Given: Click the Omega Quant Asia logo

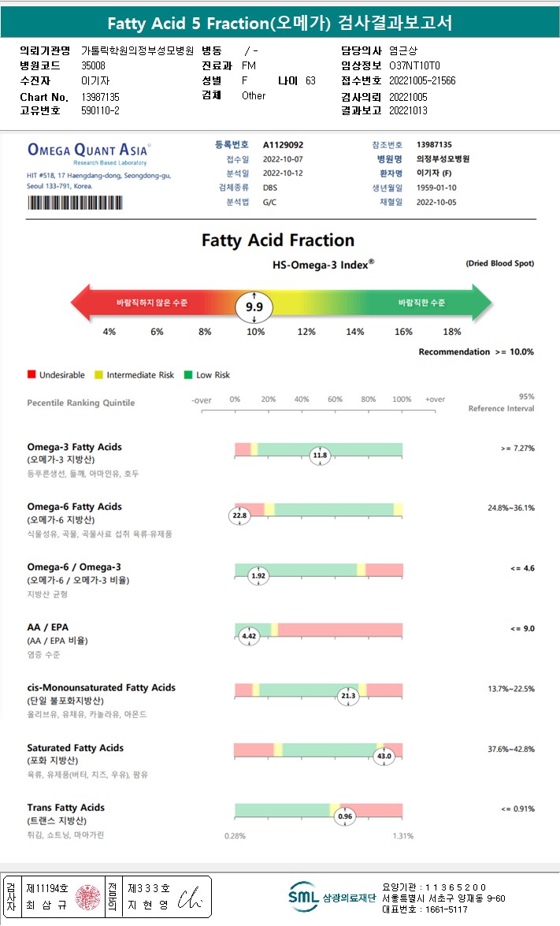Looking at the screenshot, I should [x=89, y=150].
